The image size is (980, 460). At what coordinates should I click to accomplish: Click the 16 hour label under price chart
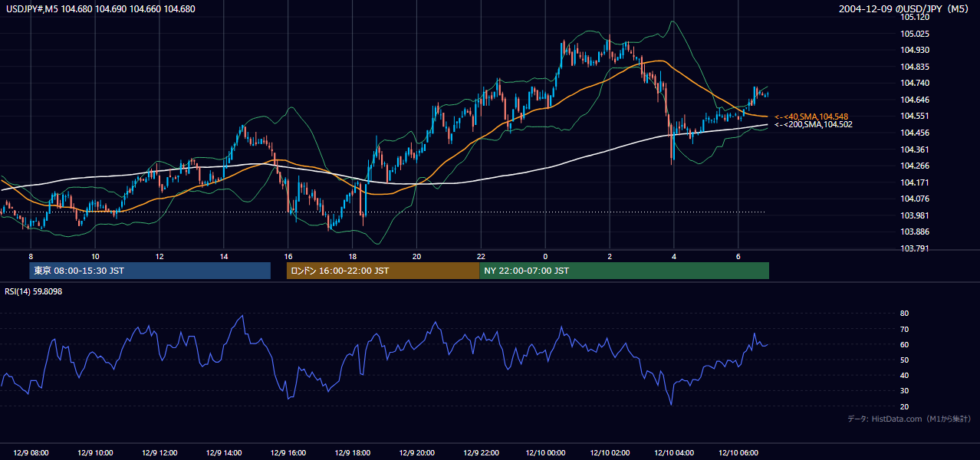point(288,256)
